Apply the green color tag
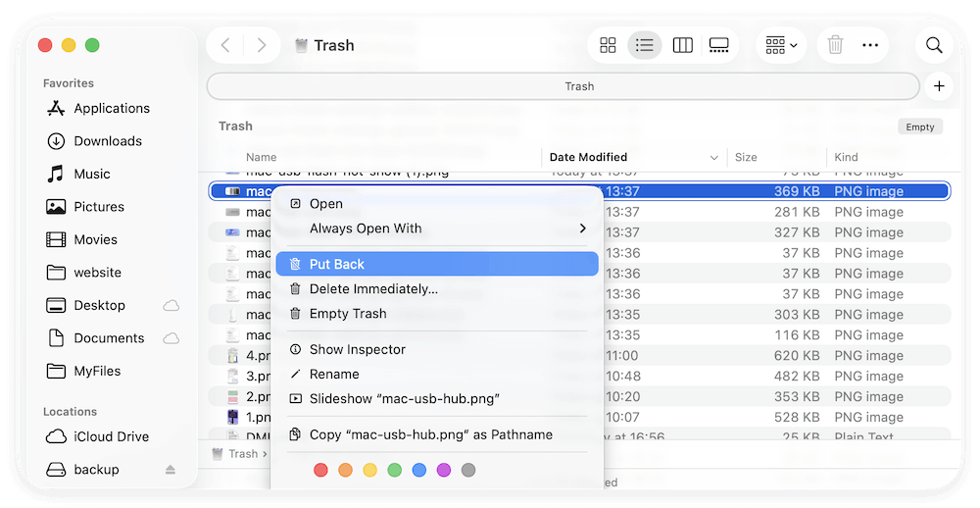Viewport: 980px width, 508px height. click(x=394, y=470)
